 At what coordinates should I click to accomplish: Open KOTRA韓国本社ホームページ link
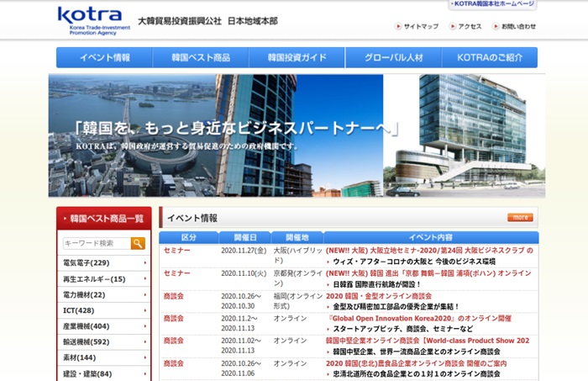(x=492, y=4)
